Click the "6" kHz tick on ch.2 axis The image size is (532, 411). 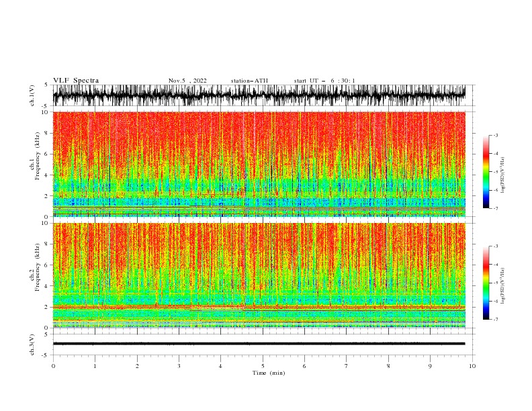pyautogui.click(x=47, y=265)
